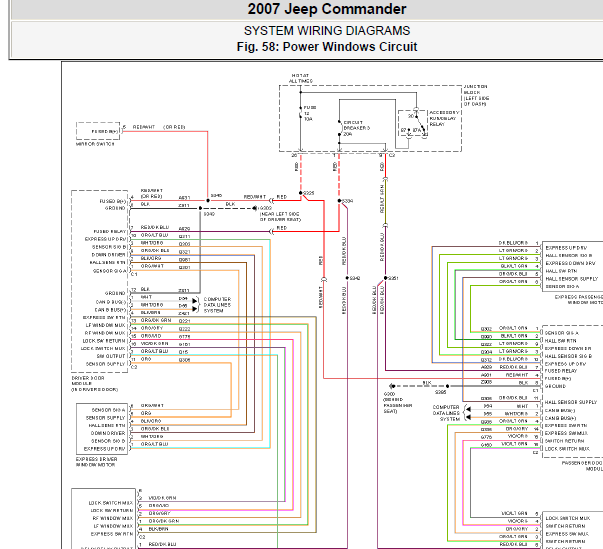
Task: Click 'GROUND' pin in passenger door module
Action: [x=555, y=386]
